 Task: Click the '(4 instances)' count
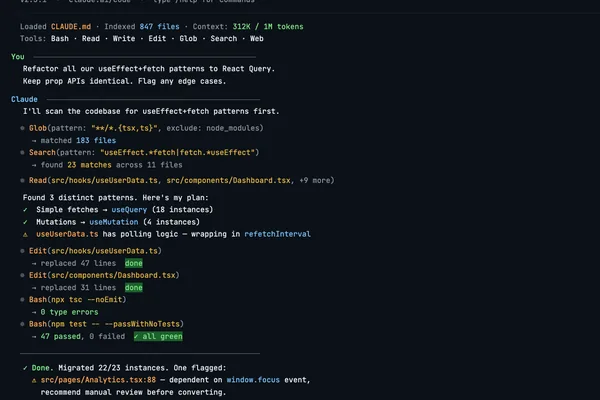coord(171,222)
